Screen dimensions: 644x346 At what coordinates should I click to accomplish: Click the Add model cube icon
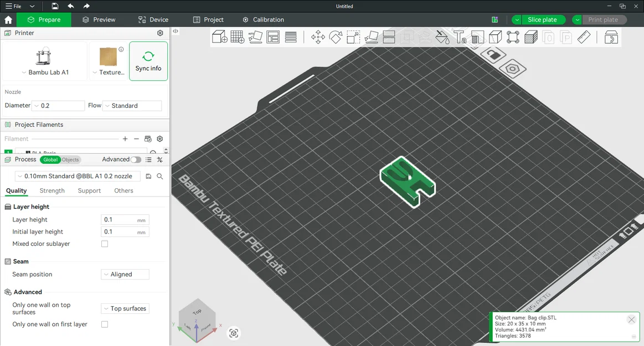(220, 37)
